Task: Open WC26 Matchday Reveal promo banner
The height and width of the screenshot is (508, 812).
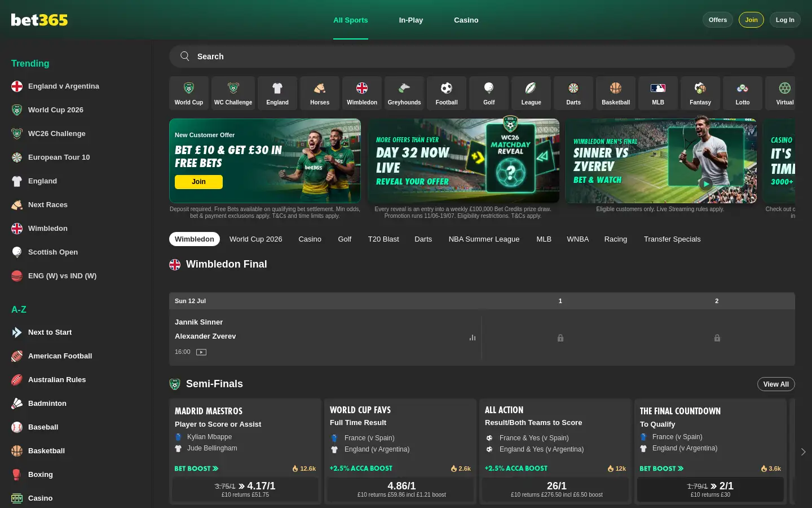Action: point(464,161)
